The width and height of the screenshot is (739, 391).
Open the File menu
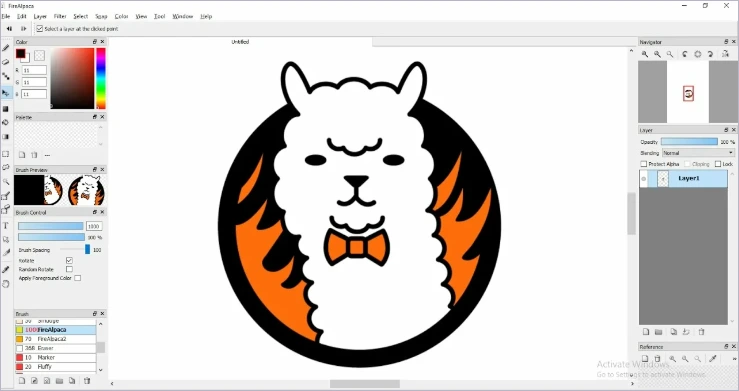click(x=5, y=16)
